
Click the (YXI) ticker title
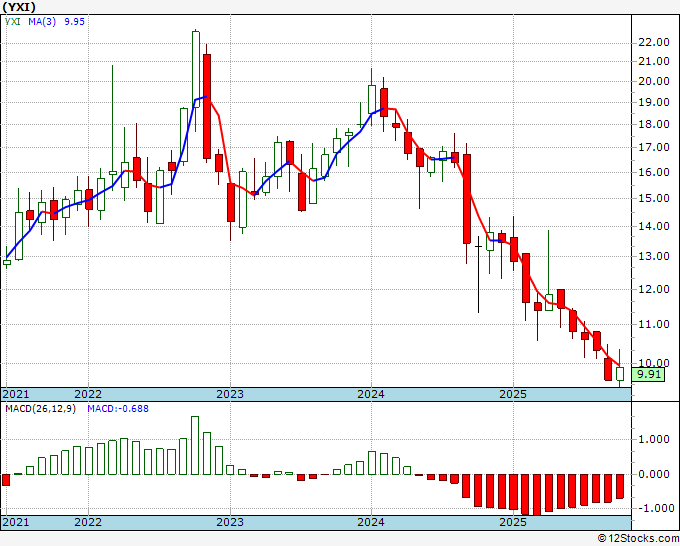coord(19,7)
